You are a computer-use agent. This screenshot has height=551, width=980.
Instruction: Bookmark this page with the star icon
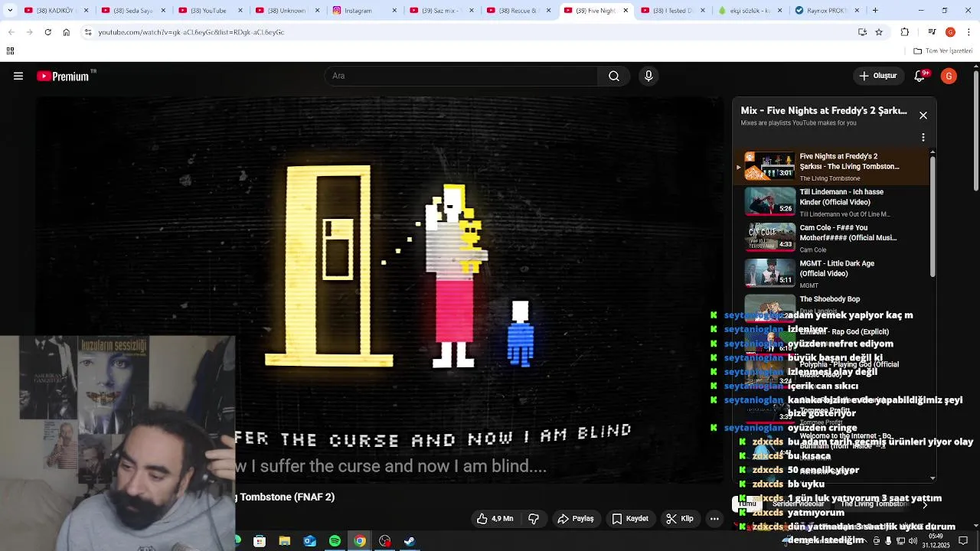879,32
